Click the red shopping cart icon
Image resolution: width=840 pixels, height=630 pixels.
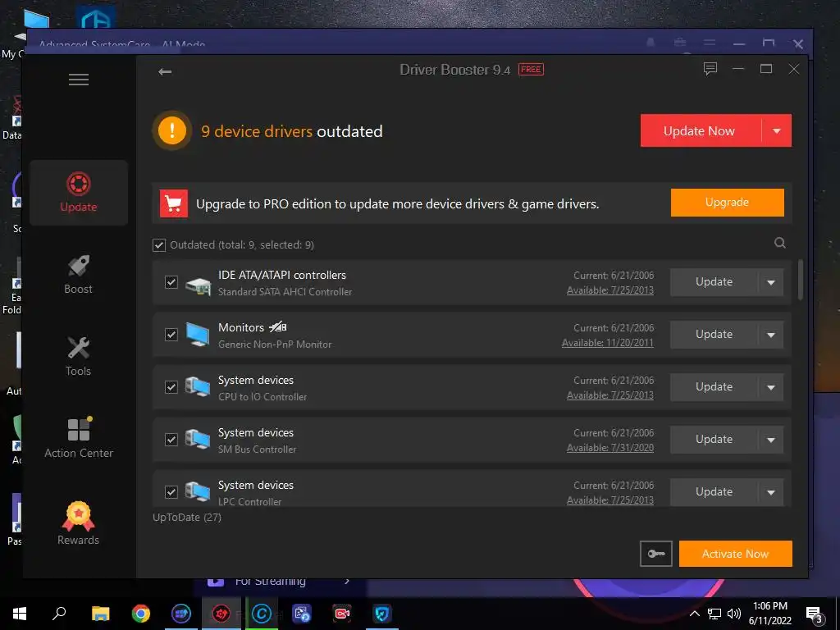pyautogui.click(x=174, y=203)
